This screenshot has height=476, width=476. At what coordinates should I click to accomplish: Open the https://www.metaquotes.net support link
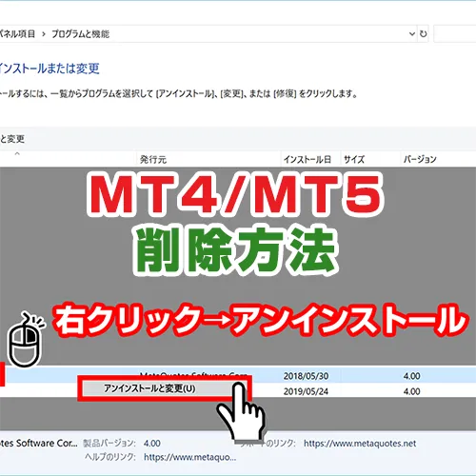(360, 444)
